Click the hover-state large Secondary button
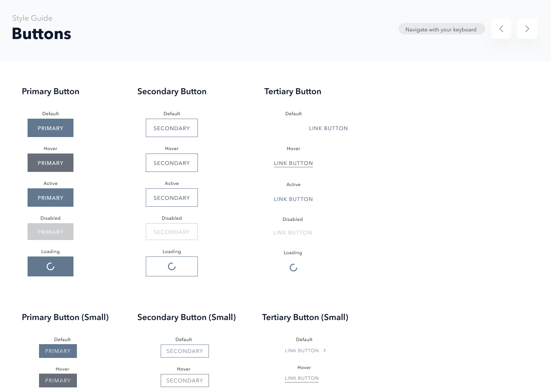Viewport: 551px width, 392px height. point(172,163)
